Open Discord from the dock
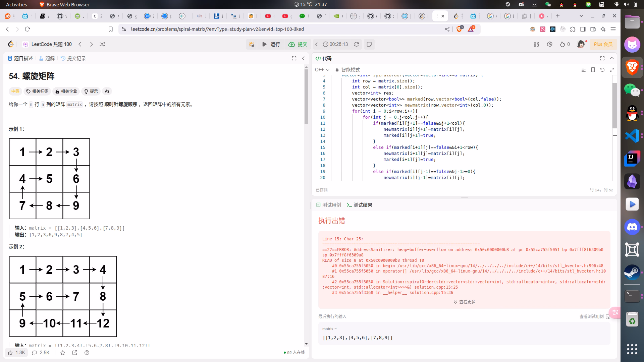This screenshot has width=644, height=362. 632,227
